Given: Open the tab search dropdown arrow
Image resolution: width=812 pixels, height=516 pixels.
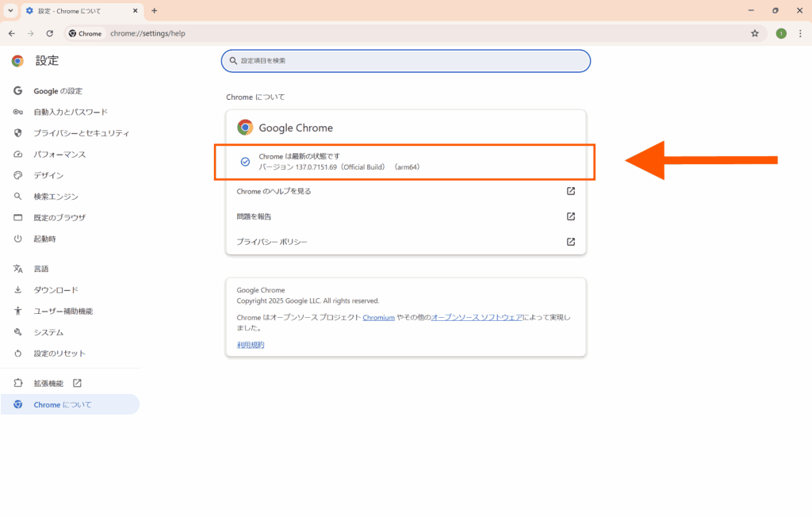Looking at the screenshot, I should 10,10.
